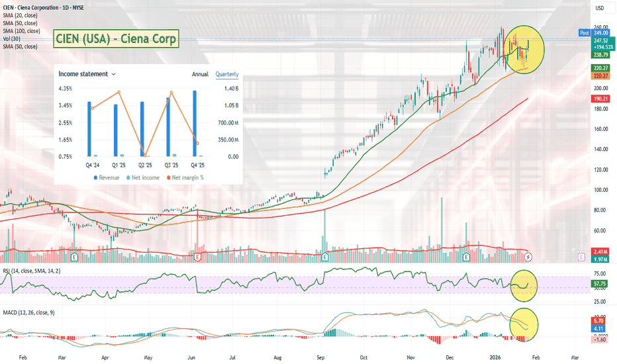
Task: Open the earnings E marker in early September
Action: [x=324, y=257]
